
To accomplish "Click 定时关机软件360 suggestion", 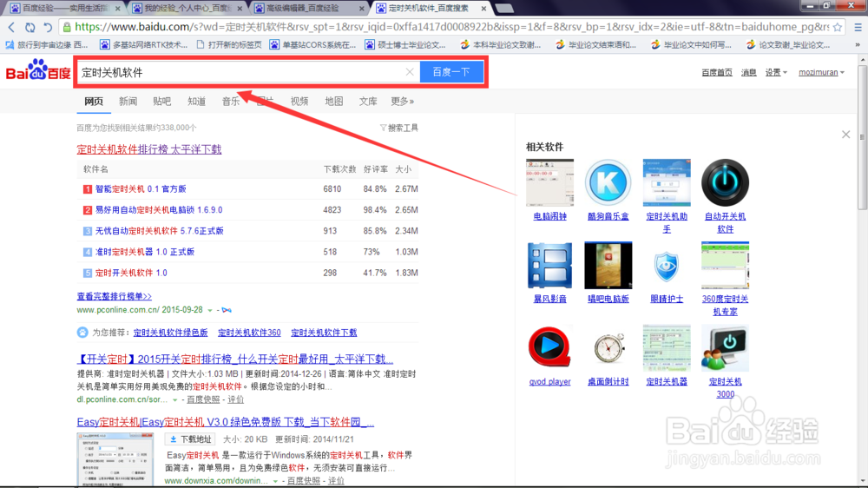I will tap(249, 333).
